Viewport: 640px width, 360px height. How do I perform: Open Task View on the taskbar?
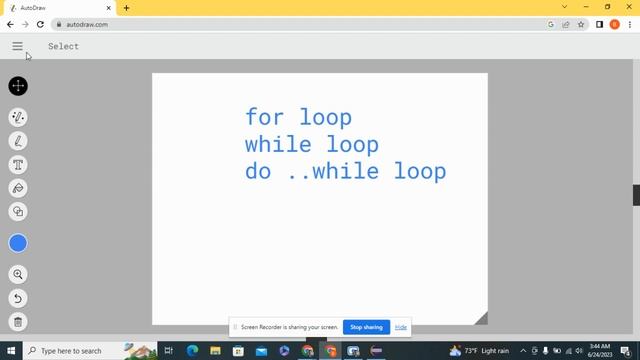point(169,351)
